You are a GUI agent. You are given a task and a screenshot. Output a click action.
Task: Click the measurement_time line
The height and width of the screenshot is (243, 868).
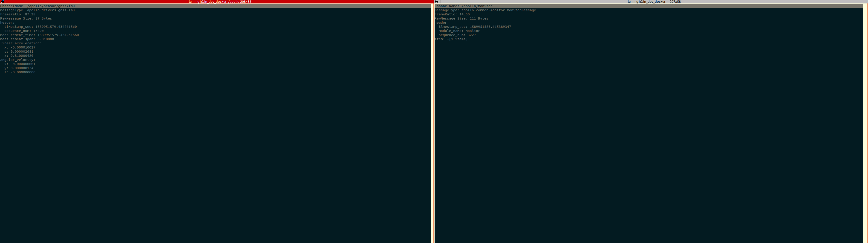point(40,35)
